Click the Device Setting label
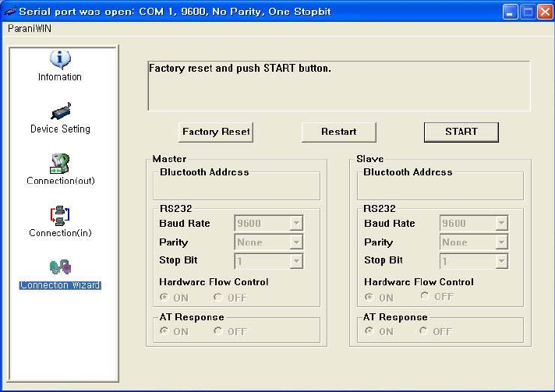Viewport: 555px width, 392px height. click(60, 129)
